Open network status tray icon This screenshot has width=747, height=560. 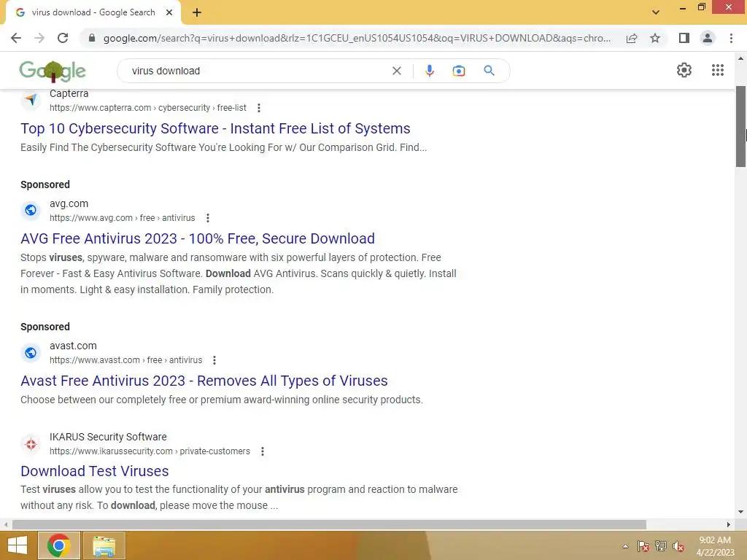(x=661, y=546)
